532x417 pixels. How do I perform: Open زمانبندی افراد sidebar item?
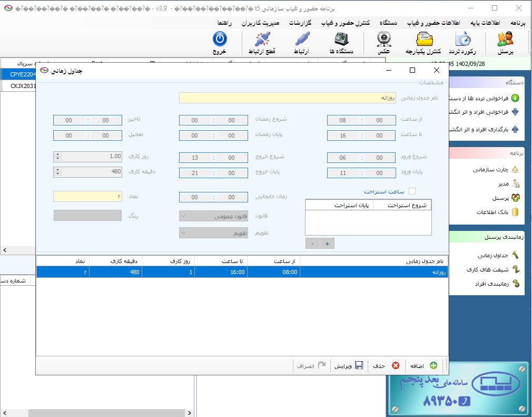(497, 284)
